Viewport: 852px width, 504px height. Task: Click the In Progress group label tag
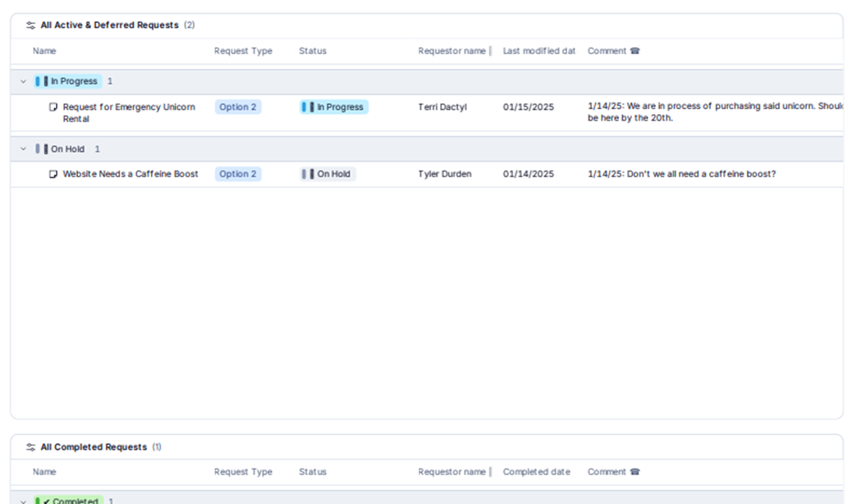point(67,81)
